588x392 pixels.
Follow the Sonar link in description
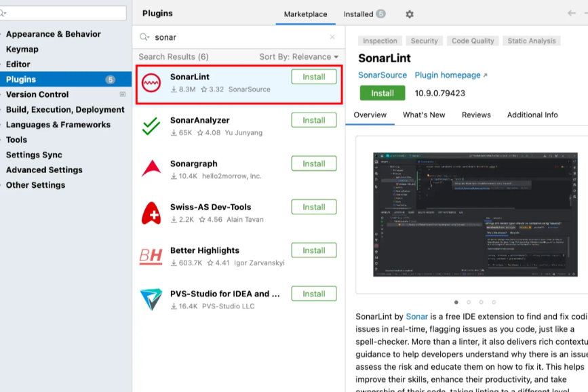(416, 317)
